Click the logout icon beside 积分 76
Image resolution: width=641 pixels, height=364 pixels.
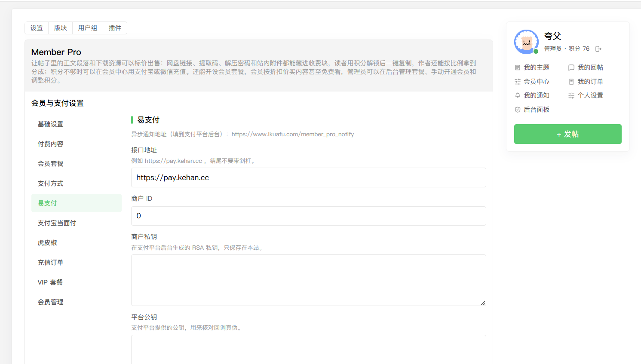point(598,49)
